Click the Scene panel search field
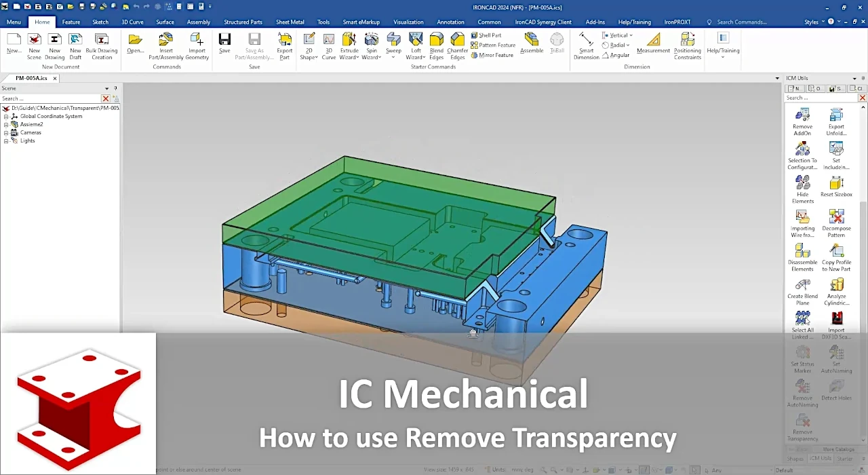This screenshot has height=475, width=868. [x=51, y=98]
